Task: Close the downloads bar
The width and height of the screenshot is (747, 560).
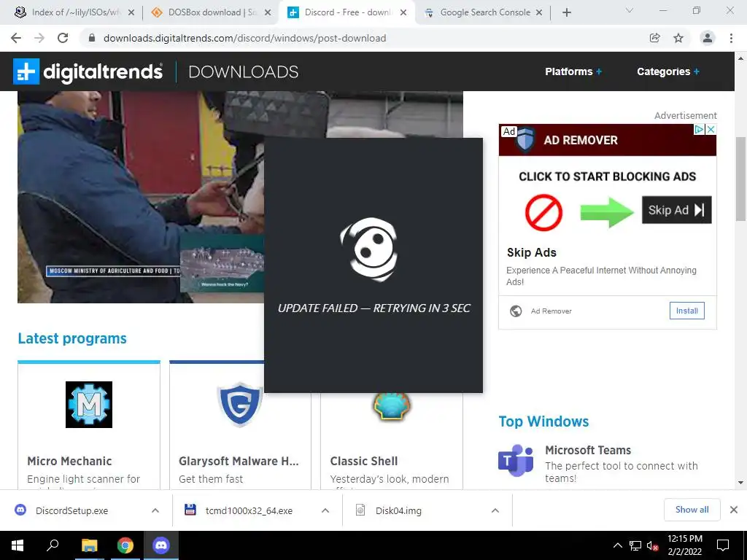Action: coord(734,510)
